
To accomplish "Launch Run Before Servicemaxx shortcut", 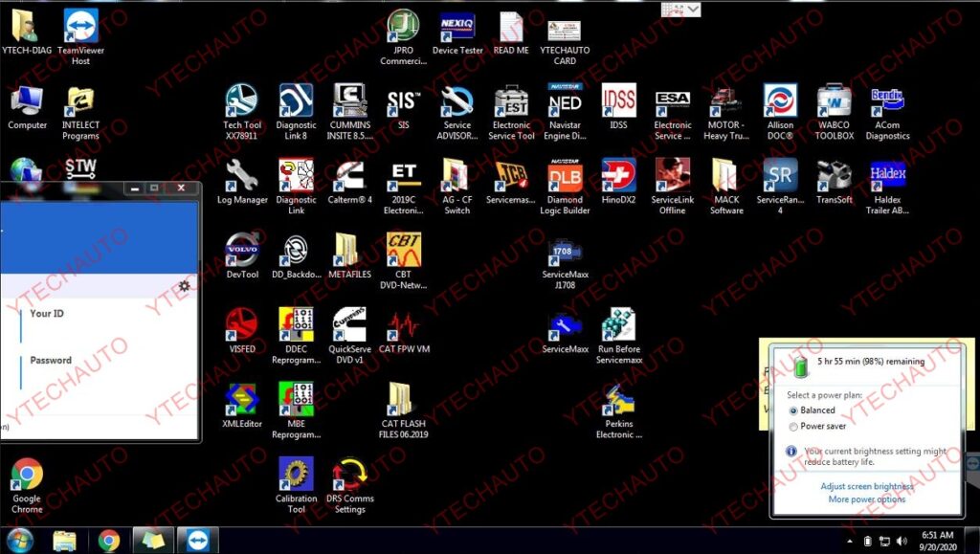I will click(619, 336).
